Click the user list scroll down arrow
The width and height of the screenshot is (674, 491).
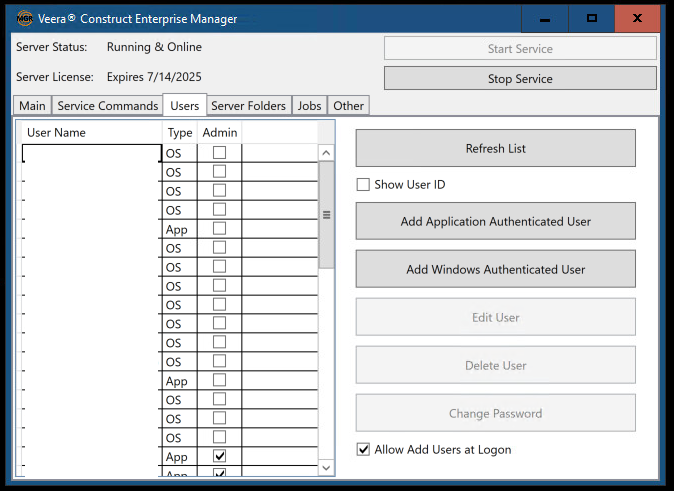[326, 468]
